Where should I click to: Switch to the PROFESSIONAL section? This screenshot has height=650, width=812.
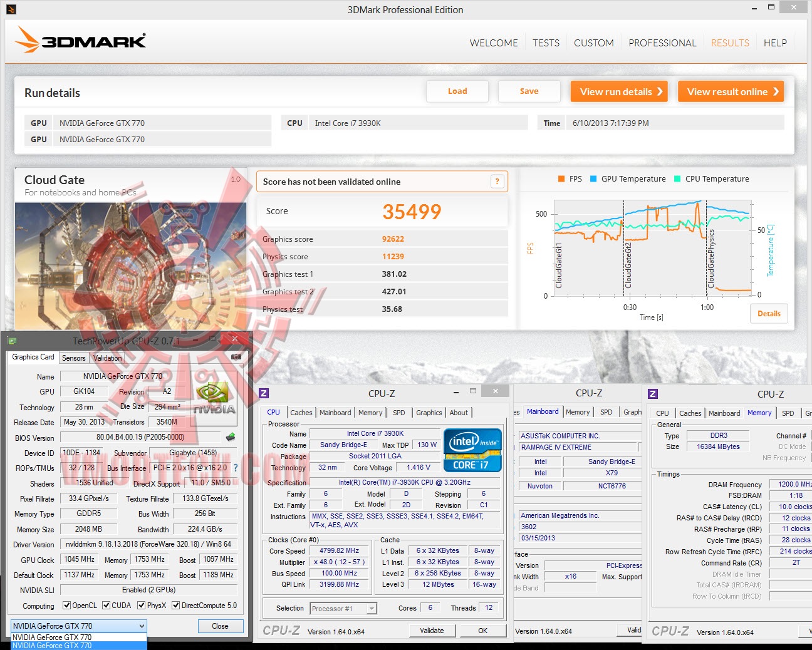662,43
